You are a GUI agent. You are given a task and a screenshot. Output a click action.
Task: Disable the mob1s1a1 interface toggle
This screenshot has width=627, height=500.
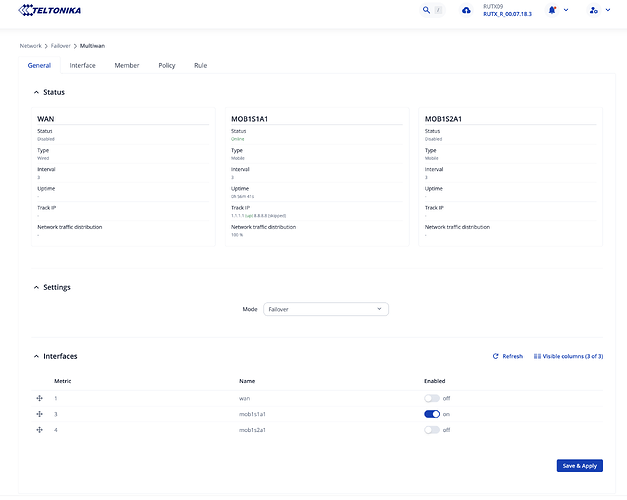pos(432,414)
